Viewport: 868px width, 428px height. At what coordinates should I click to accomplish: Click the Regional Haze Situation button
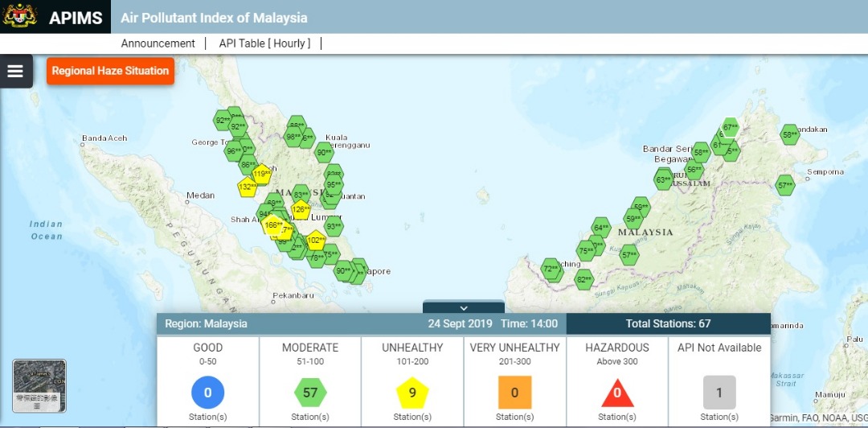(x=110, y=71)
